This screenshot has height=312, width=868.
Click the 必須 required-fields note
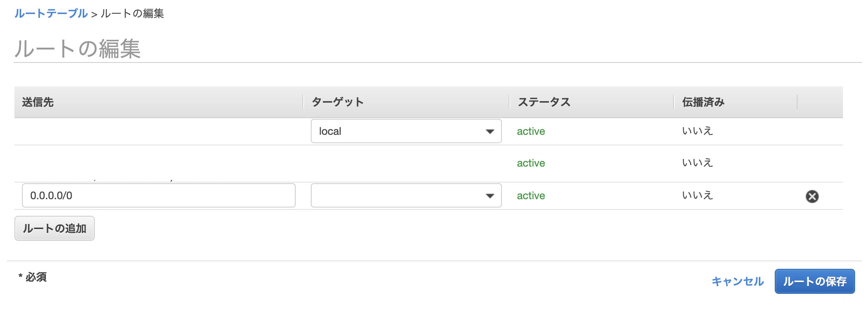coord(32,277)
